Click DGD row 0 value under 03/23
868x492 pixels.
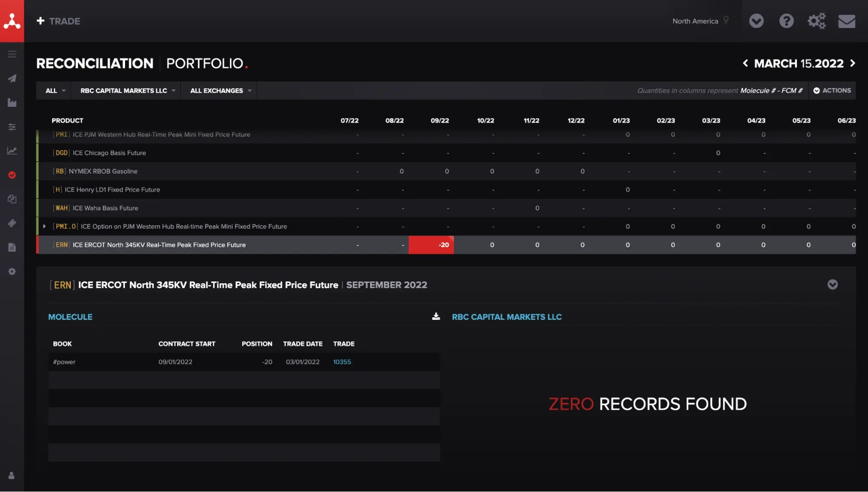(x=718, y=153)
